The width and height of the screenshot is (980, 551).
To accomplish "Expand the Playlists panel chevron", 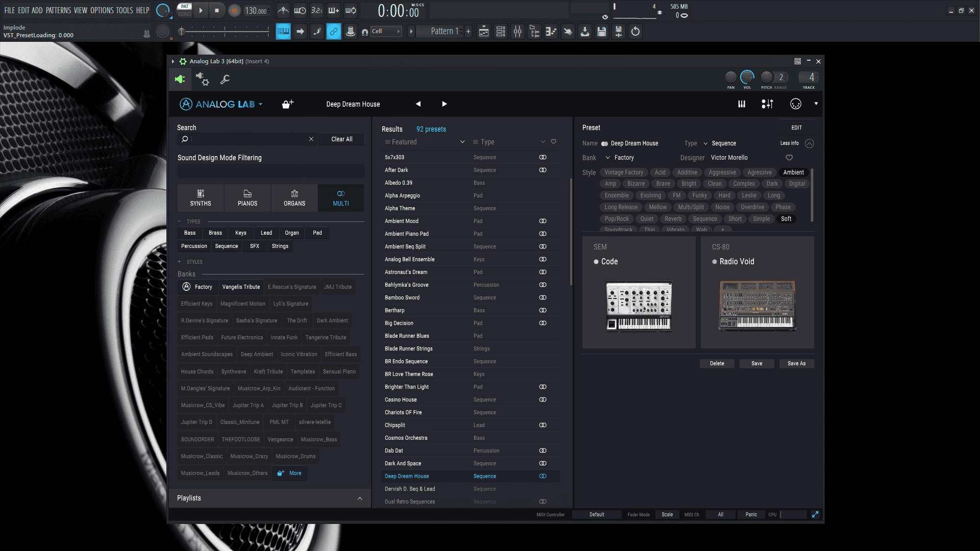I will tap(360, 498).
